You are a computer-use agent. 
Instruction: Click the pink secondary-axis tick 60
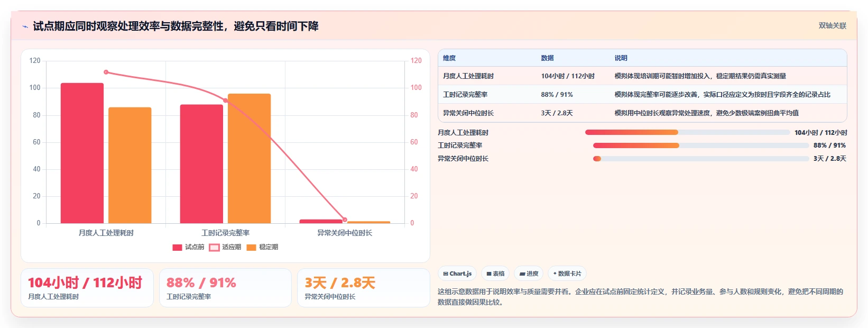tap(414, 142)
